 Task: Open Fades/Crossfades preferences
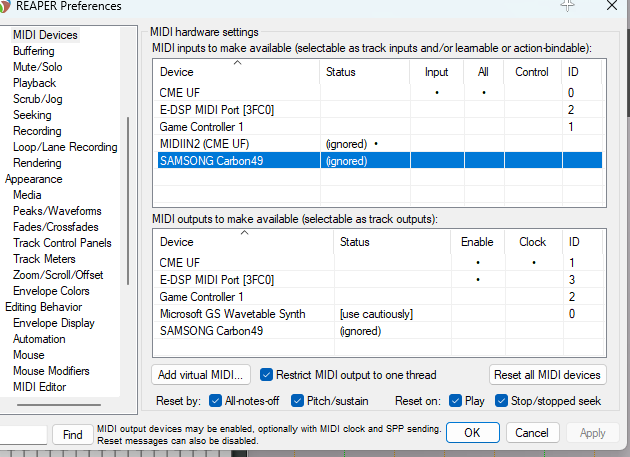(x=56, y=227)
